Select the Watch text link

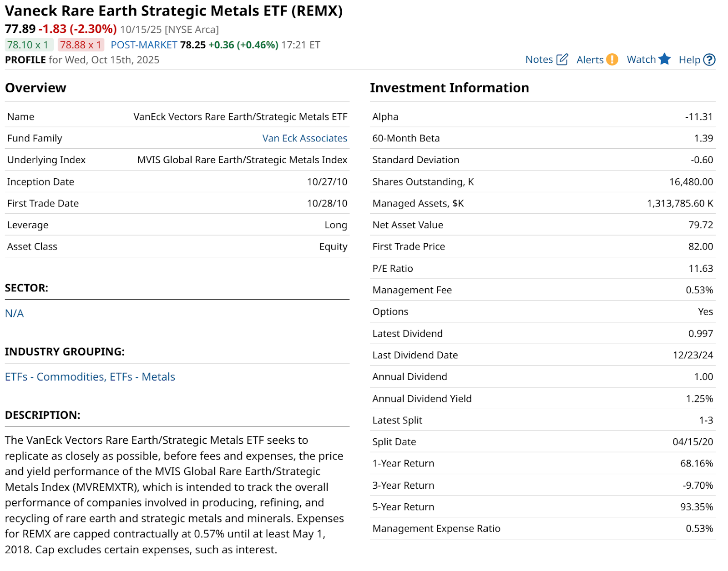pyautogui.click(x=641, y=60)
